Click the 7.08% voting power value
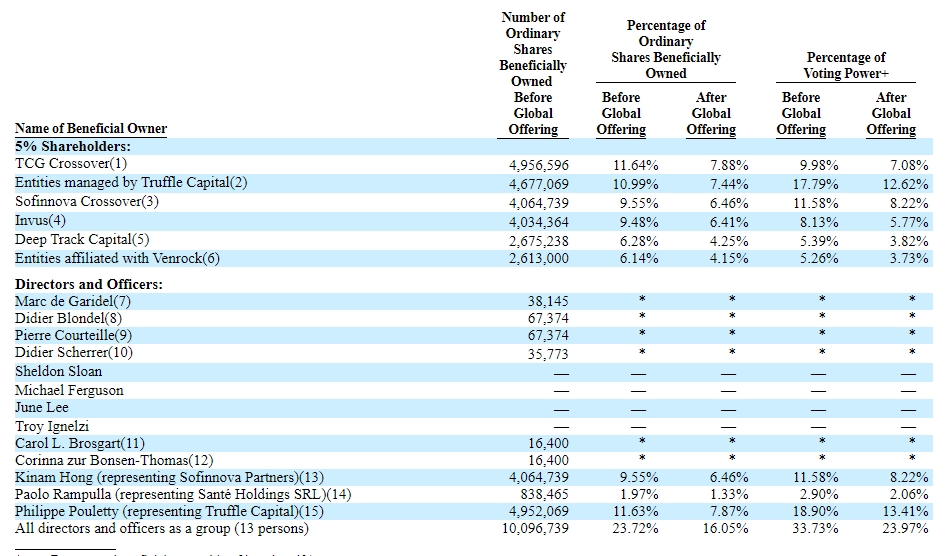Viewport: 946px width, 556px height. point(909,165)
